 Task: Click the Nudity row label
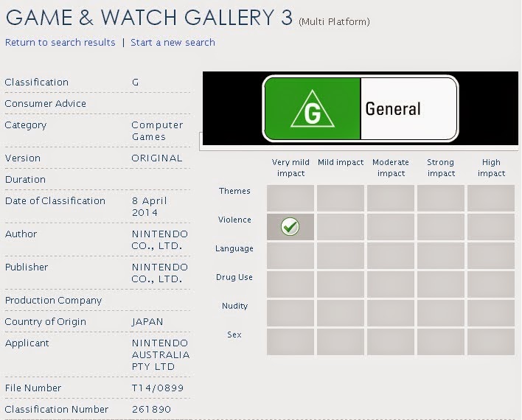point(234,306)
